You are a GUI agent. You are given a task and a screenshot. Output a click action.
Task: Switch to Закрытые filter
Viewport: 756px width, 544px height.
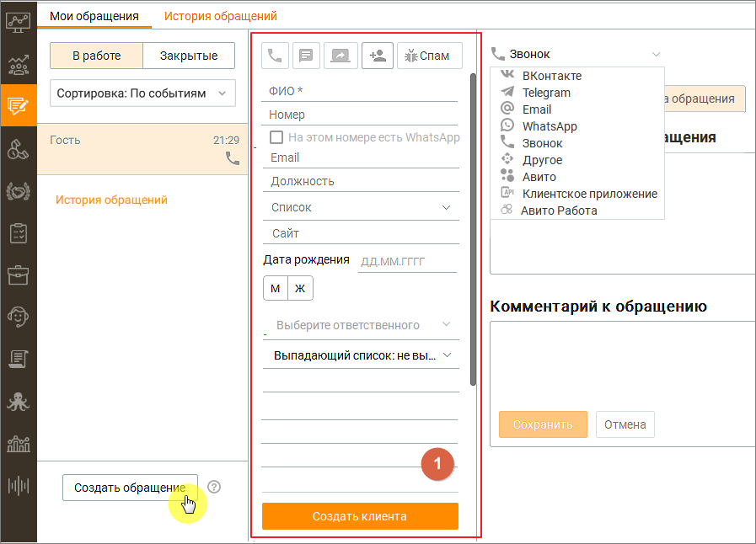point(189,56)
